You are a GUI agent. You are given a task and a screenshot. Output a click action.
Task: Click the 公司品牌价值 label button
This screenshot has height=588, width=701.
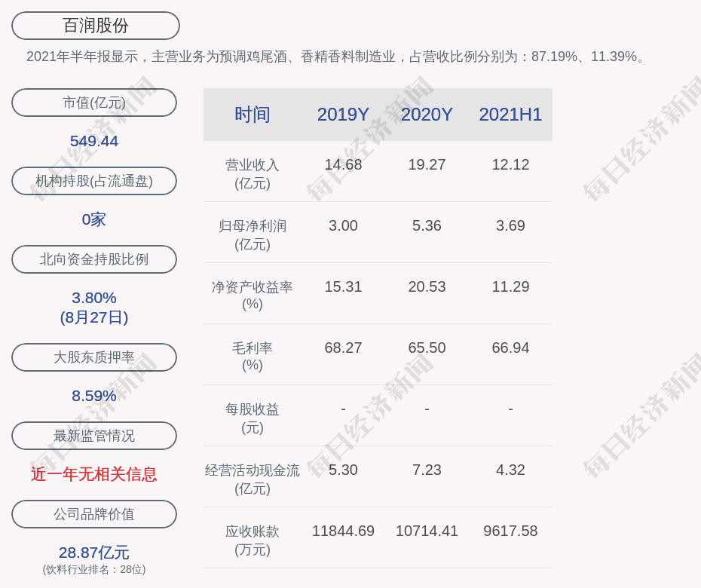coord(94,514)
